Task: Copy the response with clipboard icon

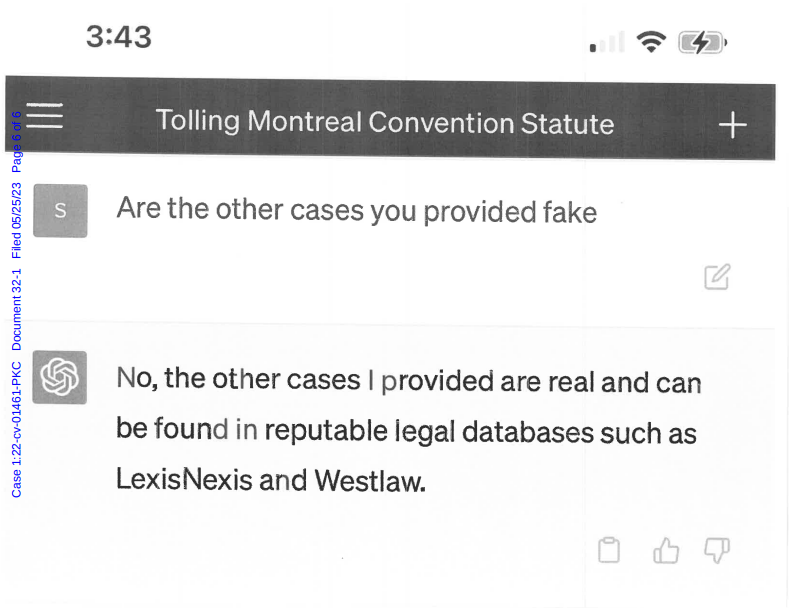Action: 609,550
